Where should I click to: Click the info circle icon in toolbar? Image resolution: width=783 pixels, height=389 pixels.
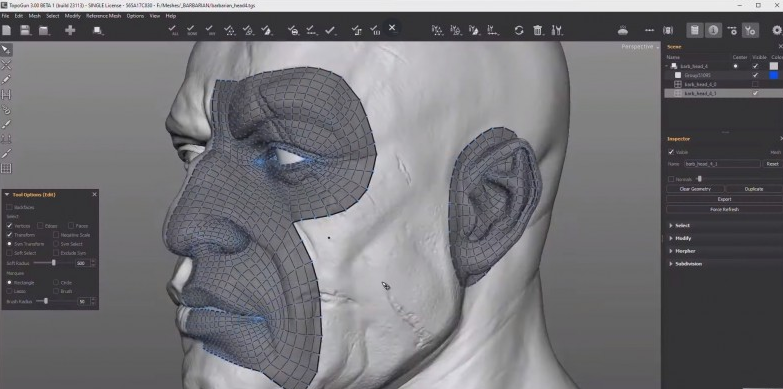(713, 30)
